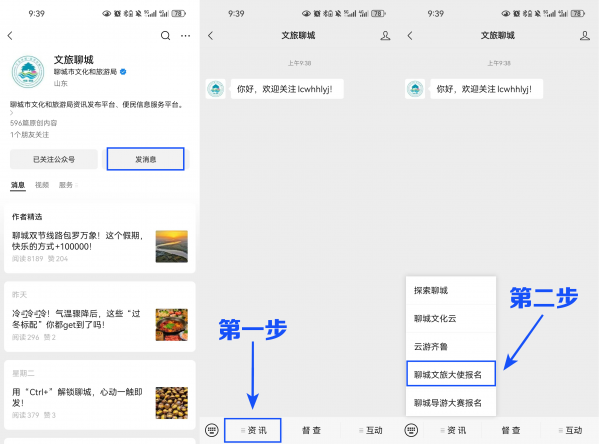Open the three-dots more options menu
This screenshot has width=600, height=444.
[x=185, y=36]
